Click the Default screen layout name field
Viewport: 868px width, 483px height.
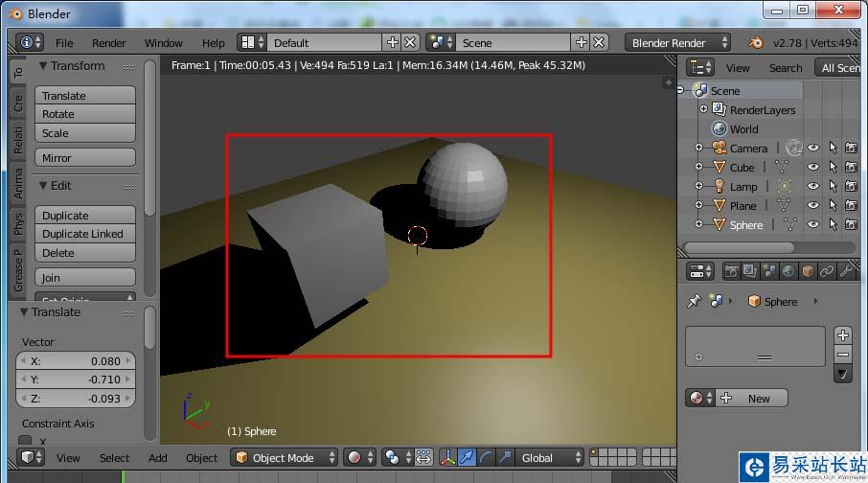coord(324,43)
